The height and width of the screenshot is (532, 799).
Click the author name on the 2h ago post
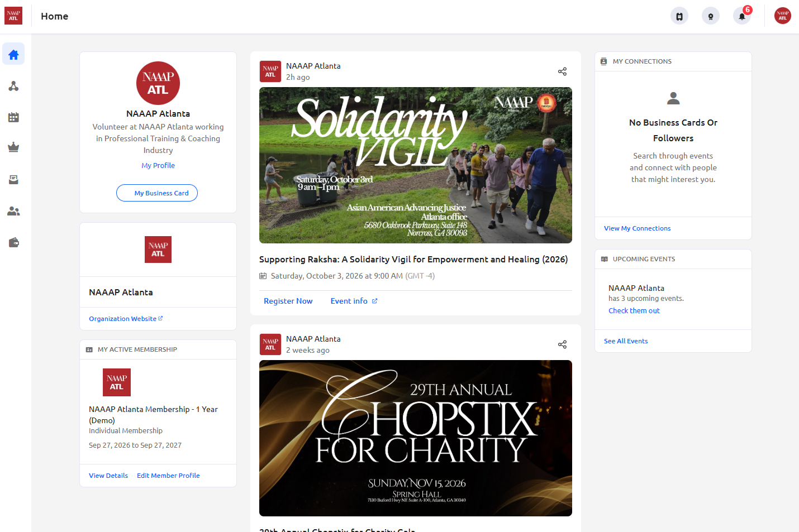pyautogui.click(x=313, y=66)
